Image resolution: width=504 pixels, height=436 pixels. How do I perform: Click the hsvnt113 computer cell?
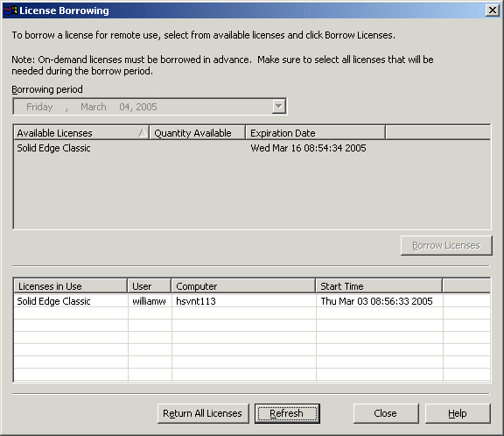click(x=243, y=301)
